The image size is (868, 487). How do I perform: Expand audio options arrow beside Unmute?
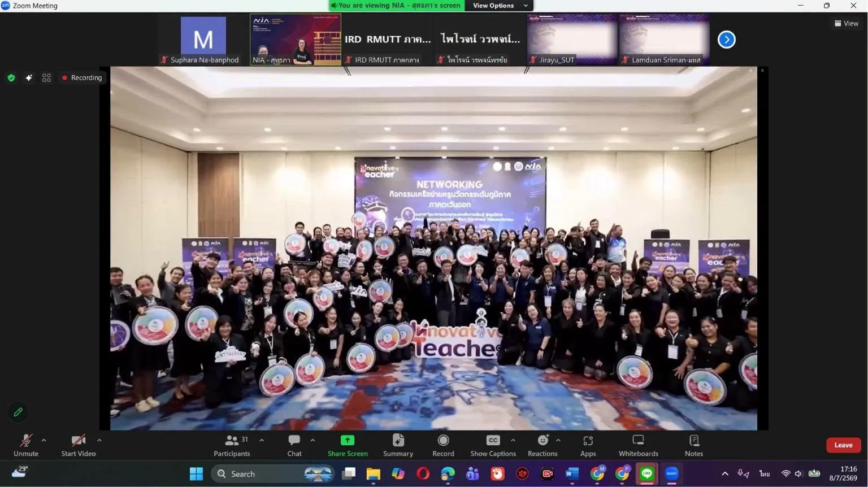pos(44,440)
